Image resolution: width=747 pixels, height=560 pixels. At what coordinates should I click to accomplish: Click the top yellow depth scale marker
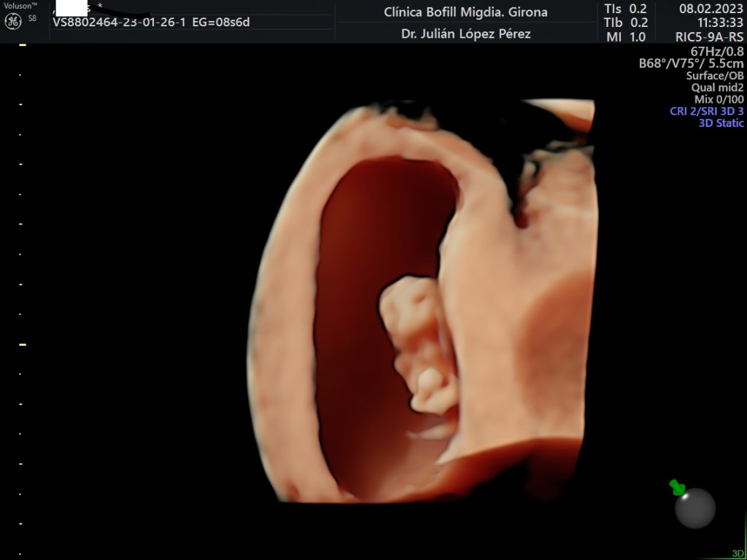23,45
